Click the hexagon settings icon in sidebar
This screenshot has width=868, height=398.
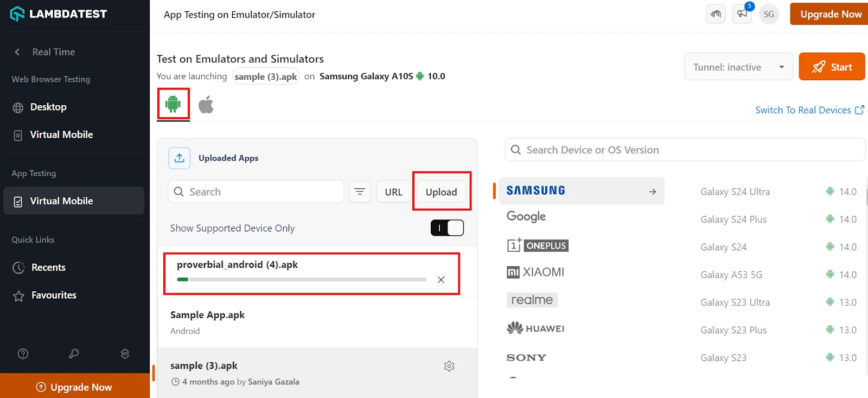[x=125, y=354]
